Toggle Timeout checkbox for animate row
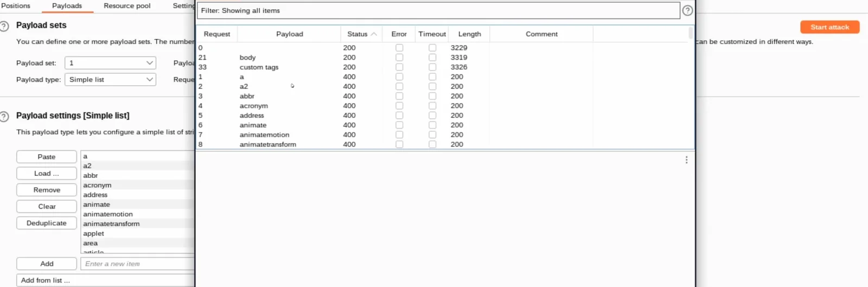The image size is (868, 287). (432, 125)
